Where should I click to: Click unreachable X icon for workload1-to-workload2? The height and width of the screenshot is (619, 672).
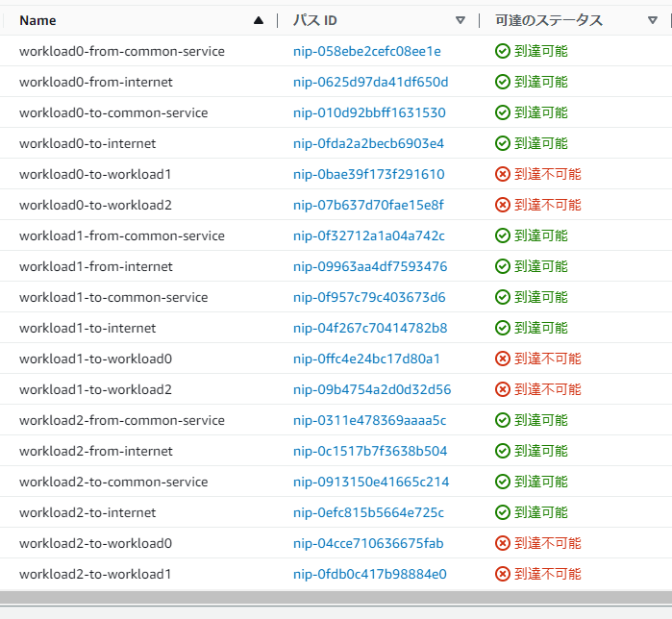502,389
